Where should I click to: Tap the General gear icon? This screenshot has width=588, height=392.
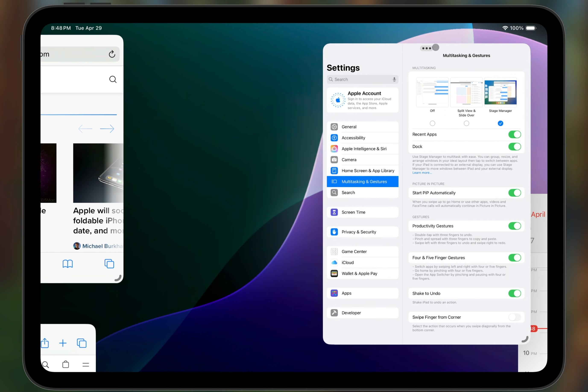[x=334, y=127]
